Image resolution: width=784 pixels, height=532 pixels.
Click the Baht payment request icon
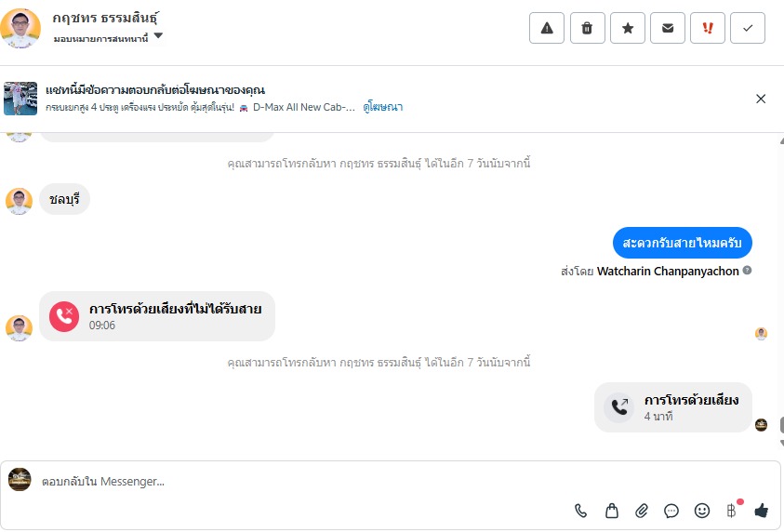[x=732, y=510]
